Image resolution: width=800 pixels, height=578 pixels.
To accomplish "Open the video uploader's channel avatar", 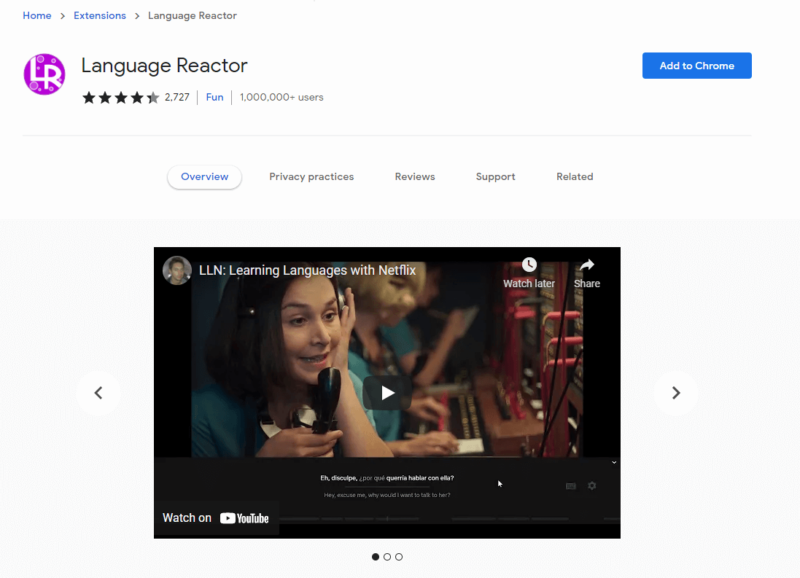I will [x=177, y=270].
